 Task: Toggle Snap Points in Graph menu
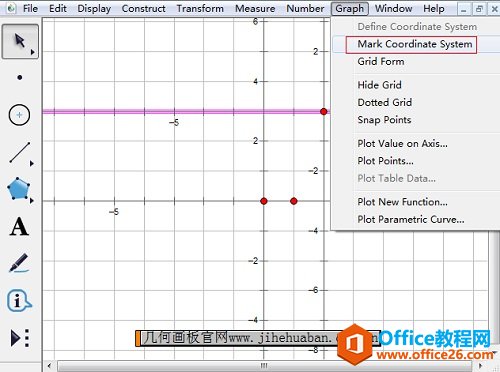384,120
